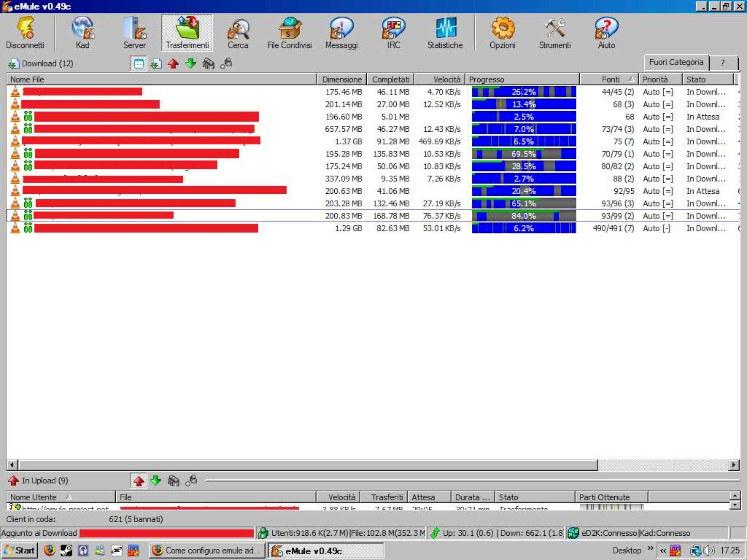This screenshot has width=747, height=560.
Task: Sort downloads by Stato column header
Action: [708, 80]
